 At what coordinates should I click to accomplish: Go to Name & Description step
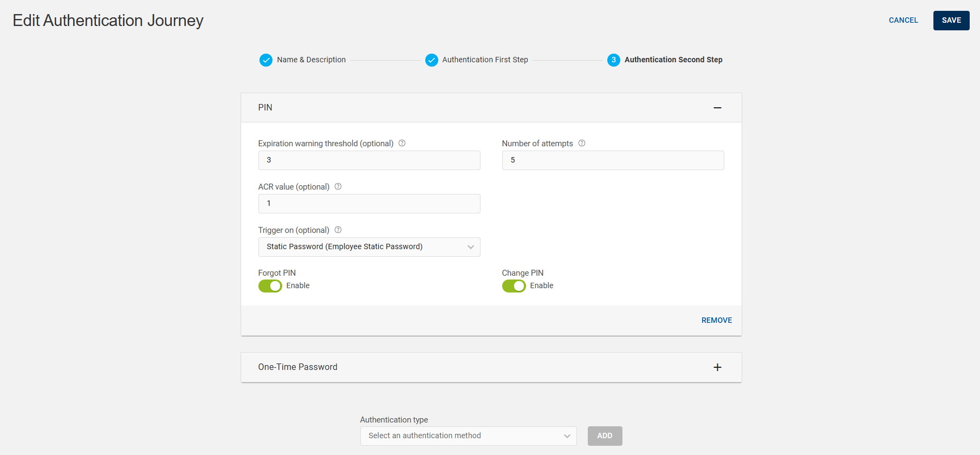(x=311, y=60)
